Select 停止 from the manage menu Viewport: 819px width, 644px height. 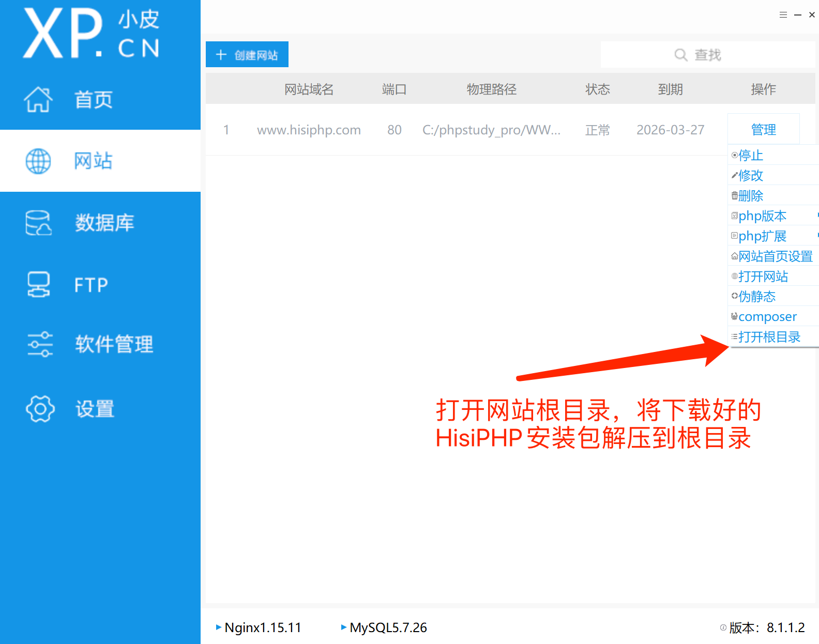pos(774,155)
